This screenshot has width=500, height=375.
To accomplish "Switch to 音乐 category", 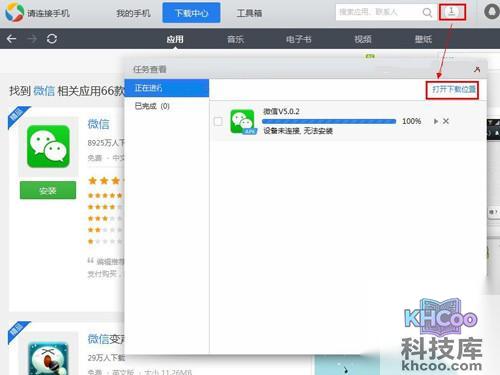I will click(235, 39).
